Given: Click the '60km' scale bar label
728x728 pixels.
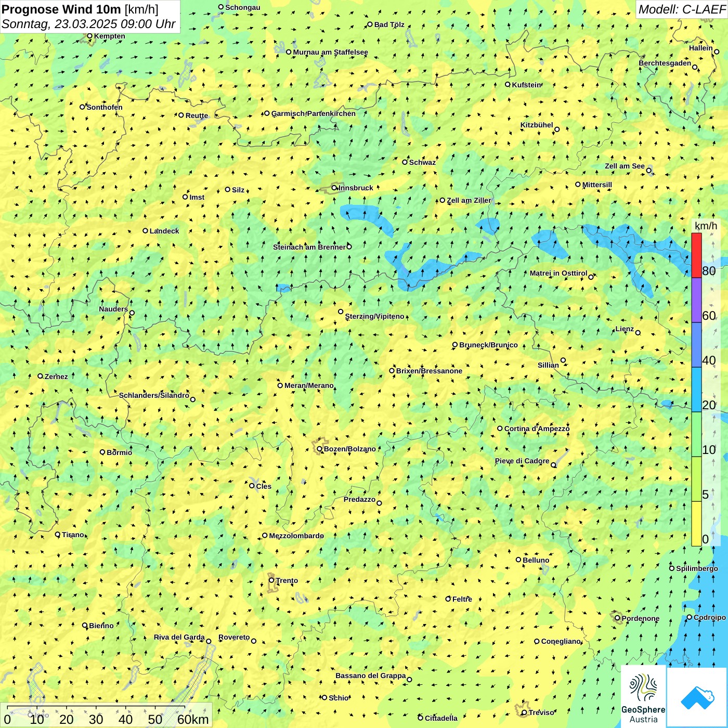Looking at the screenshot, I should (193, 719).
